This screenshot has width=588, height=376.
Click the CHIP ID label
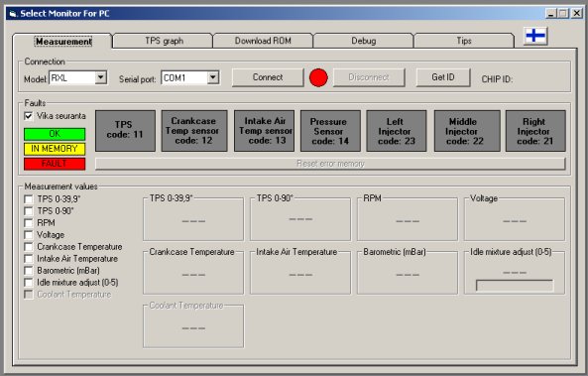[497, 79]
